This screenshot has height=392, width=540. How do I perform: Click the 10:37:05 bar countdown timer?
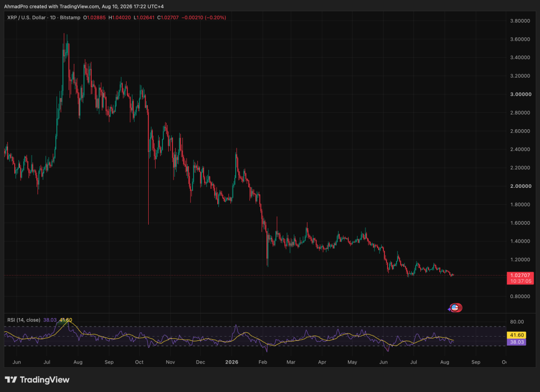click(x=520, y=281)
